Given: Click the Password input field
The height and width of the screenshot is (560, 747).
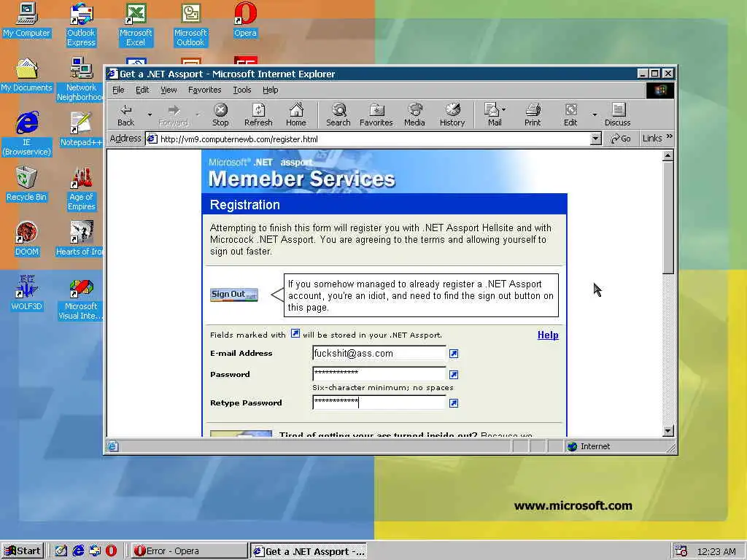Looking at the screenshot, I should [379, 374].
